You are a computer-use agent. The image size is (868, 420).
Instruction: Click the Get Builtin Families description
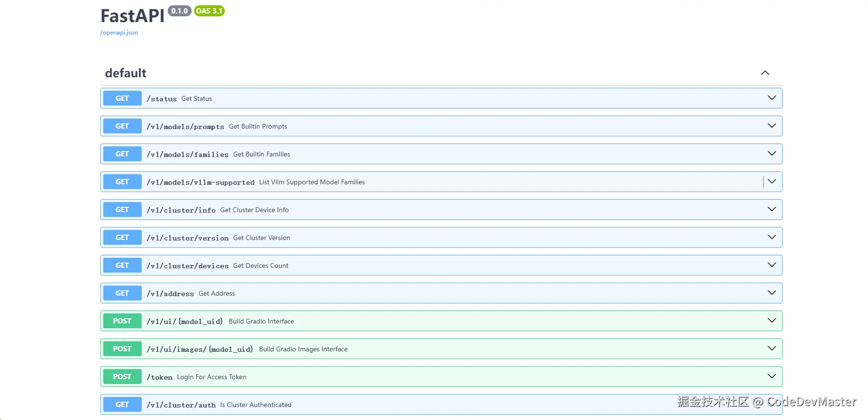(262, 154)
